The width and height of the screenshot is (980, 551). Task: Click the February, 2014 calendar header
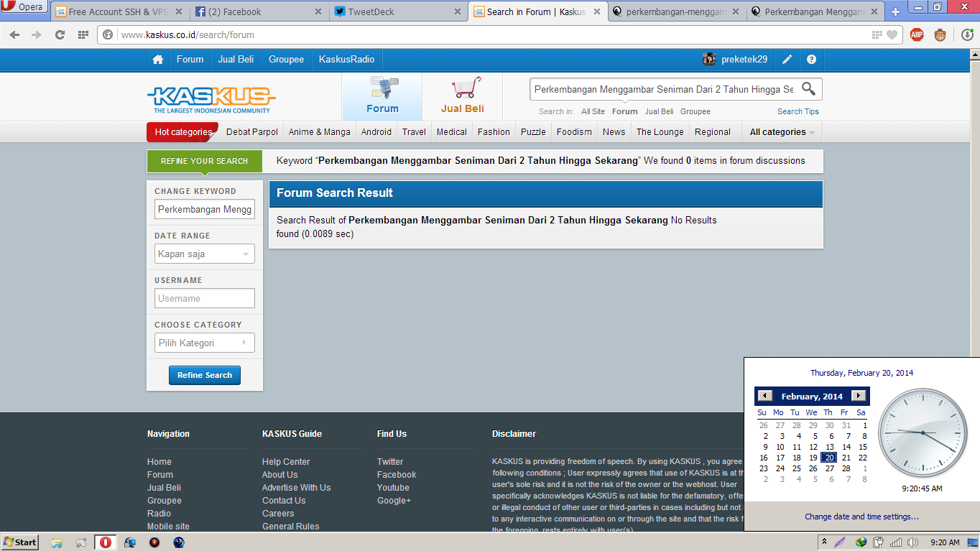point(812,397)
